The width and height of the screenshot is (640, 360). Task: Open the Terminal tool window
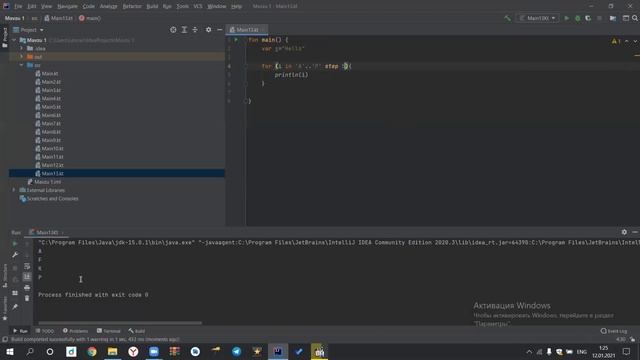(x=109, y=331)
